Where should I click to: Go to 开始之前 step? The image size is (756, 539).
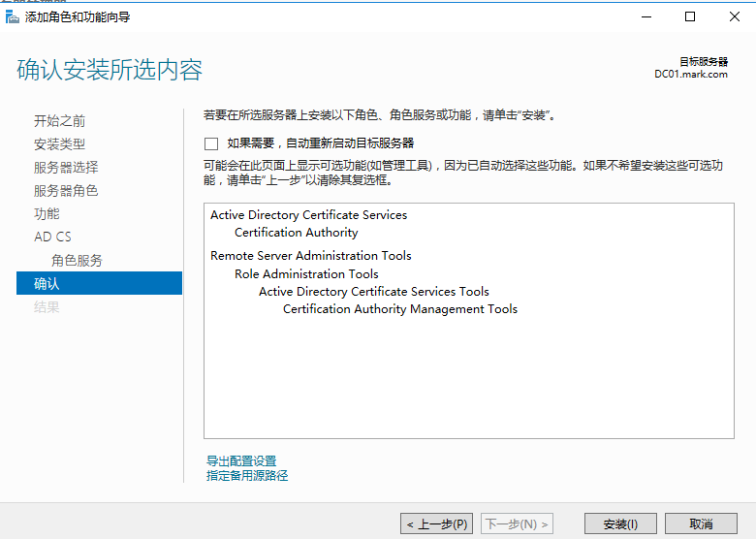[60, 121]
